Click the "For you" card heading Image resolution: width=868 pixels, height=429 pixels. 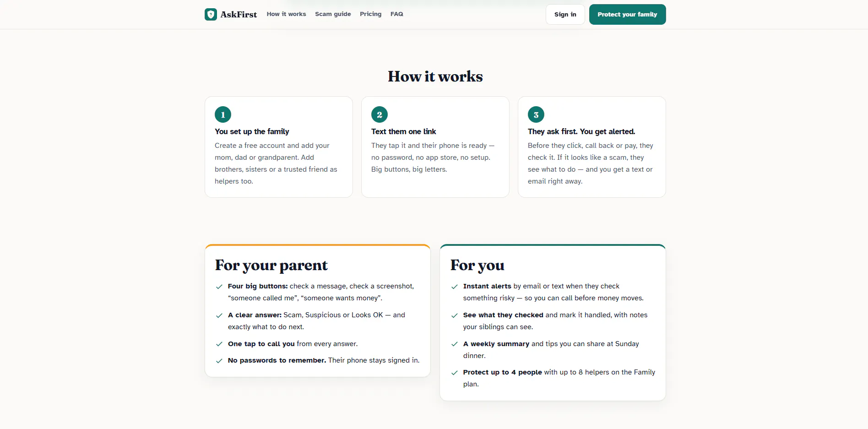coord(477,265)
